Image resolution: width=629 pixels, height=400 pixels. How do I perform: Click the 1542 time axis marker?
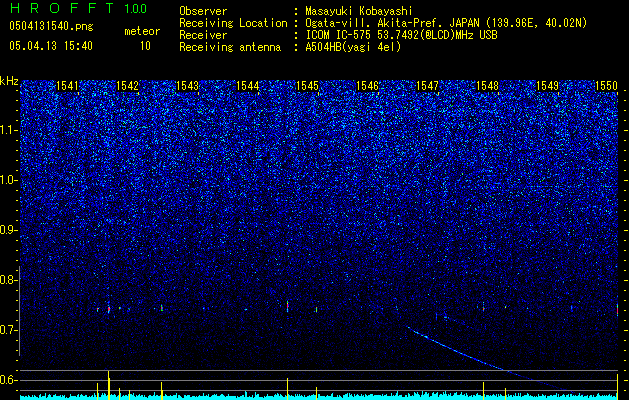[x=127, y=86]
